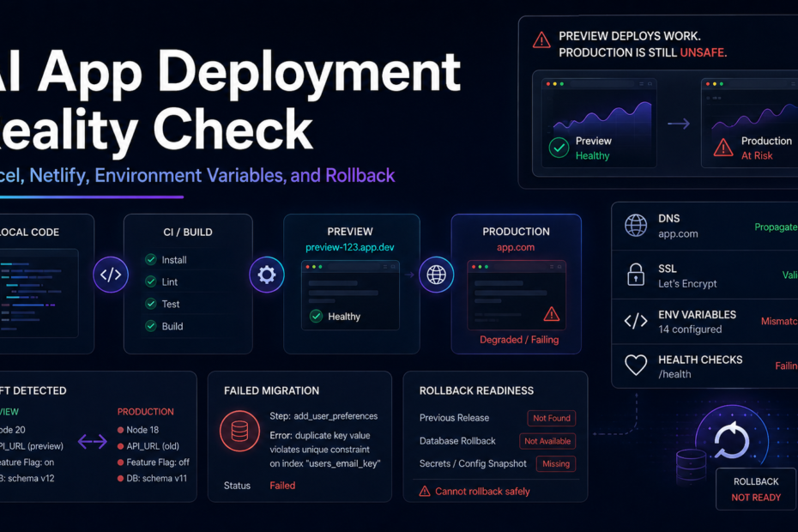
Task: Click green checkmark beside Preview Healthy chart
Action: 559,148
